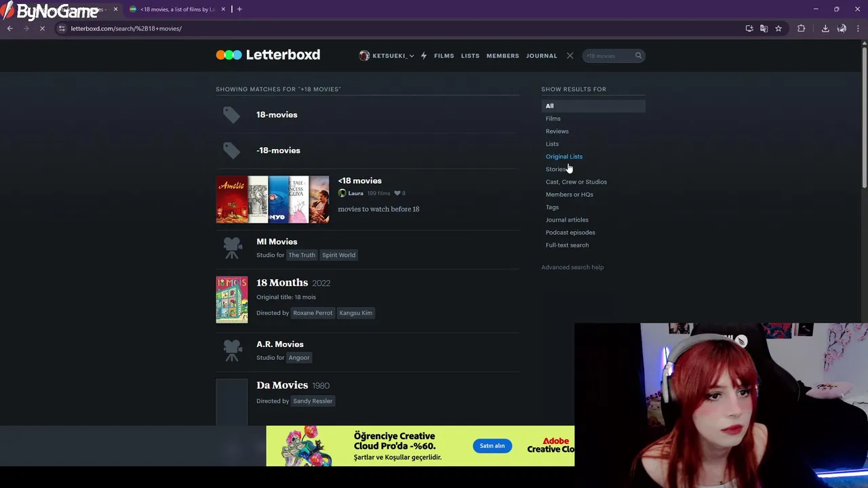Screen dimensions: 868x488
Task: Open the browser profile avatar
Action: 842,28
